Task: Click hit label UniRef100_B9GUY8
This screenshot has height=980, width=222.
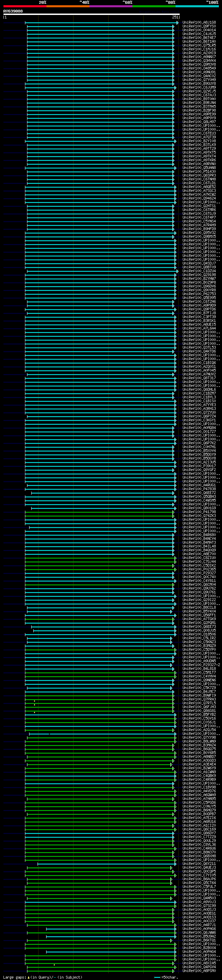Action: tap(199, 83)
